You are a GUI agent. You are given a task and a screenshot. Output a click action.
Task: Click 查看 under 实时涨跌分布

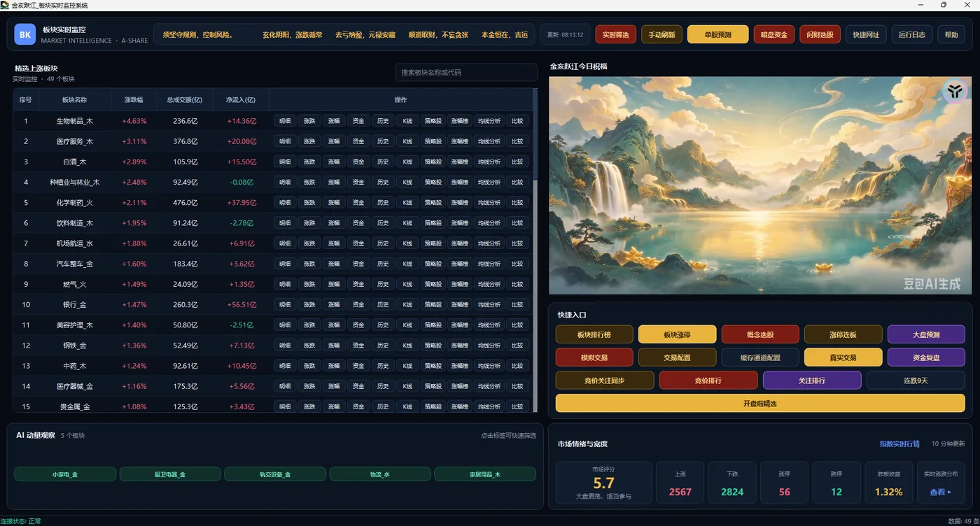point(940,492)
